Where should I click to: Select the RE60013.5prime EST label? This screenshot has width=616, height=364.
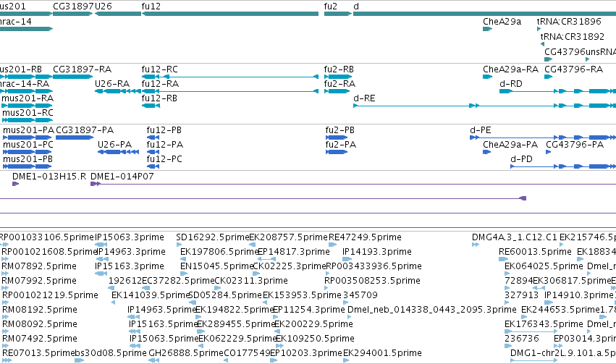click(535, 252)
